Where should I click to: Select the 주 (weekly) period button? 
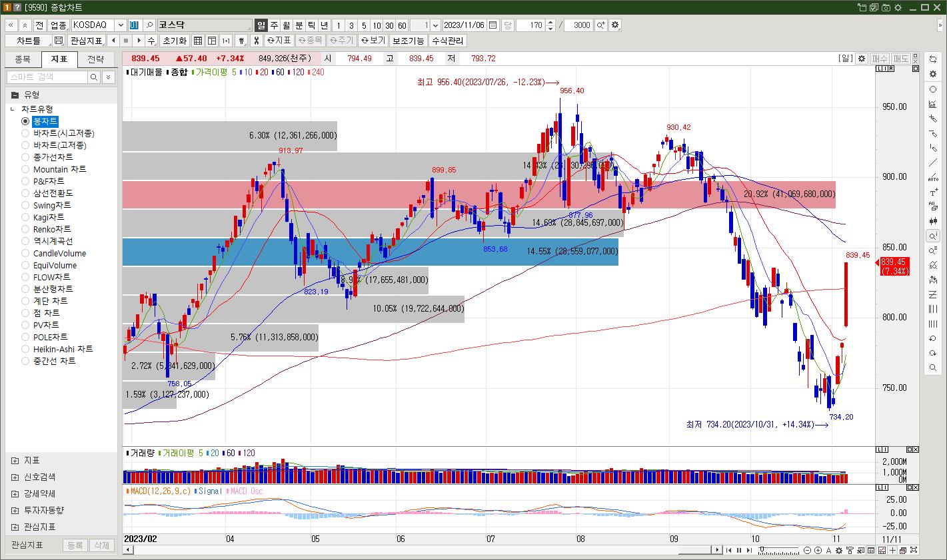coord(274,25)
